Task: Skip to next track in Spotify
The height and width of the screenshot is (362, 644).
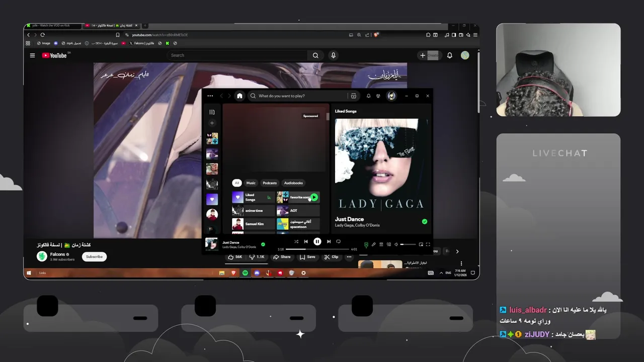Action: tap(329, 242)
